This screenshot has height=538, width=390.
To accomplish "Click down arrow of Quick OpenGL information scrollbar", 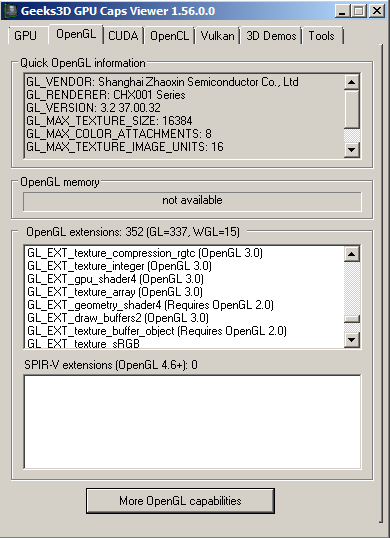I will point(352,150).
